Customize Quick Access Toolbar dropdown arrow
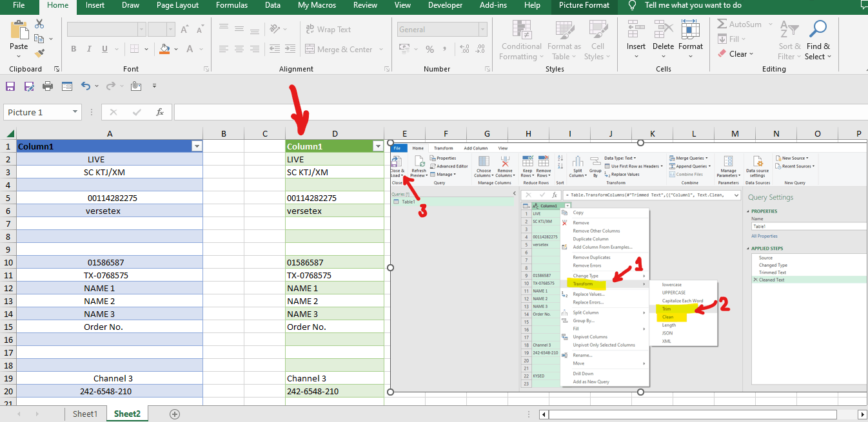Viewport: 868px width, 422px height. coord(154,86)
